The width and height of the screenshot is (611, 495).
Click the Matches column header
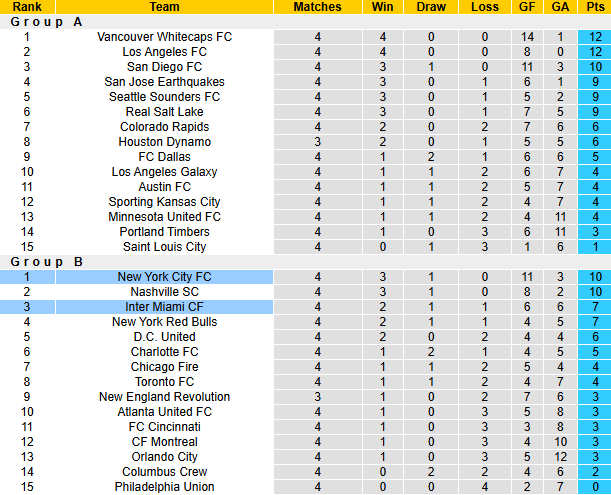[317, 7]
